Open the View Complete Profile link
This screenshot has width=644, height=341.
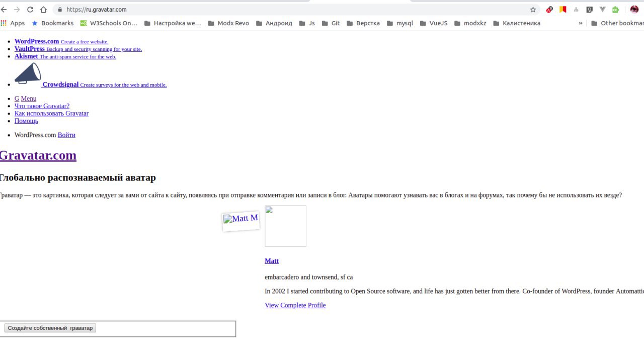coord(295,305)
